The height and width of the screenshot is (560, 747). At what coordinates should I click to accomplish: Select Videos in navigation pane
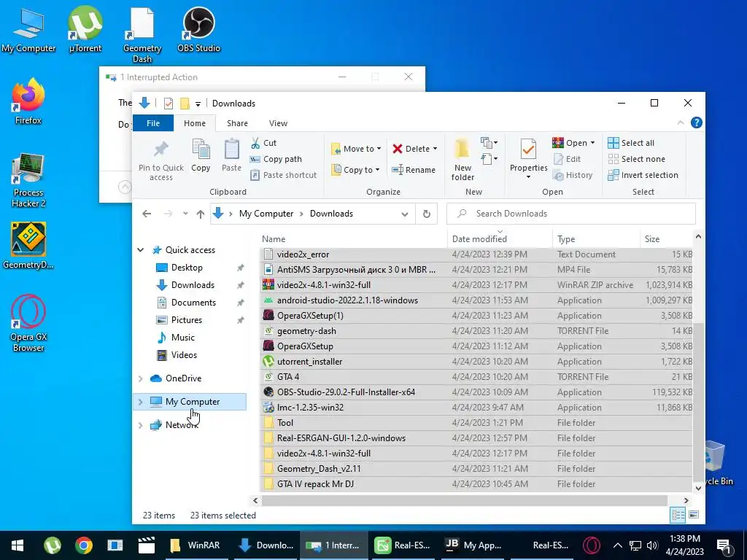tap(184, 355)
